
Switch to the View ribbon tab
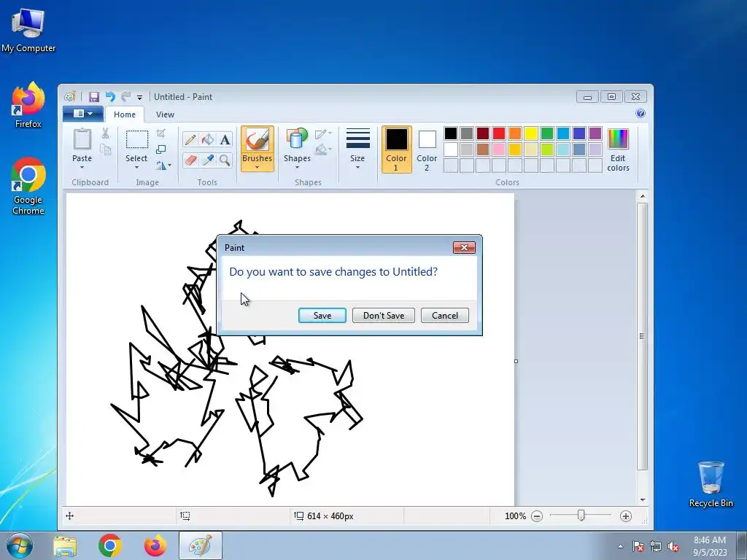click(x=166, y=114)
